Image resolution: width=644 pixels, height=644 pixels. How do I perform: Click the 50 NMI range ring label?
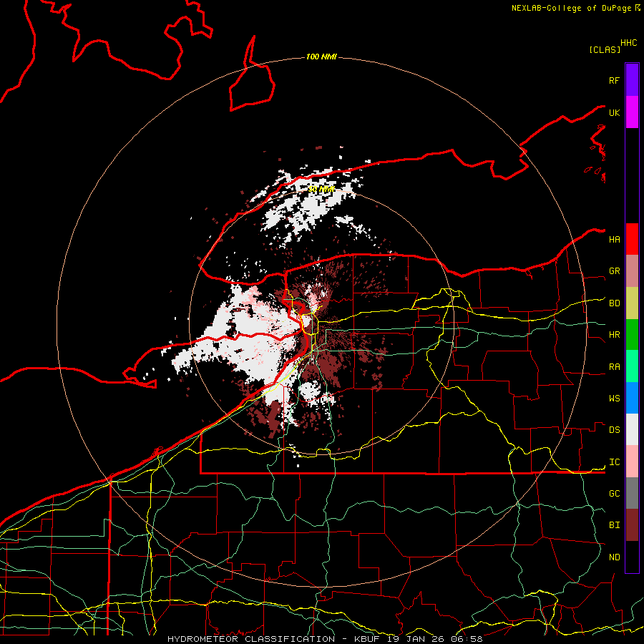click(321, 189)
